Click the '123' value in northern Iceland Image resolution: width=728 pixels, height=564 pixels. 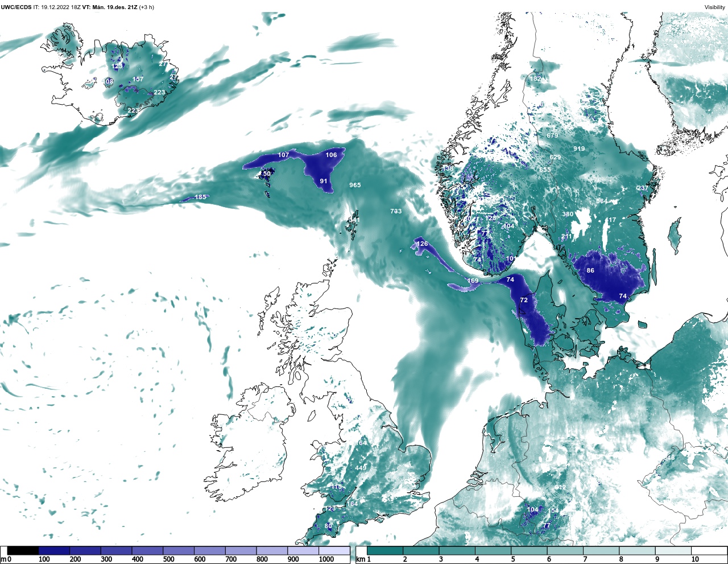coord(117,67)
